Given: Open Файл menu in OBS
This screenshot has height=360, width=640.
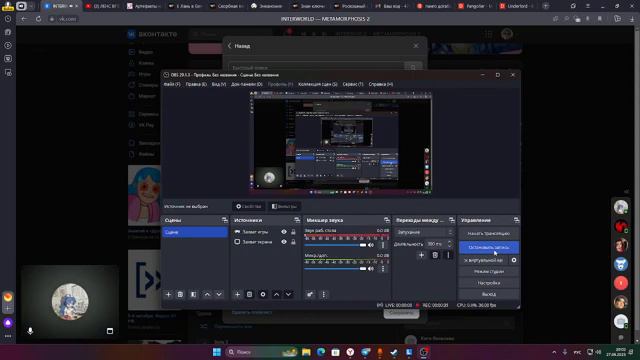Looking at the screenshot, I should (x=172, y=84).
